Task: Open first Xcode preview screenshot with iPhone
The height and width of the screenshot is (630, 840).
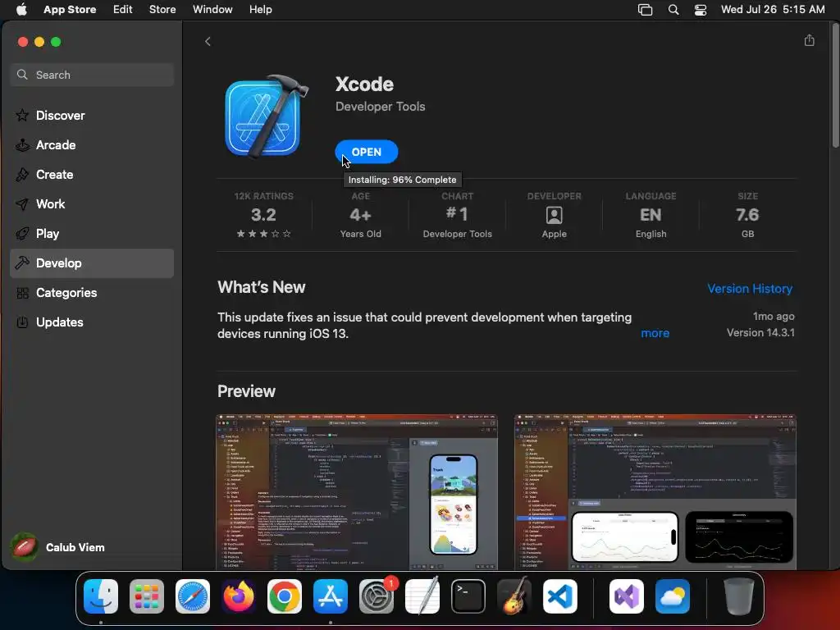Action: tap(357, 492)
